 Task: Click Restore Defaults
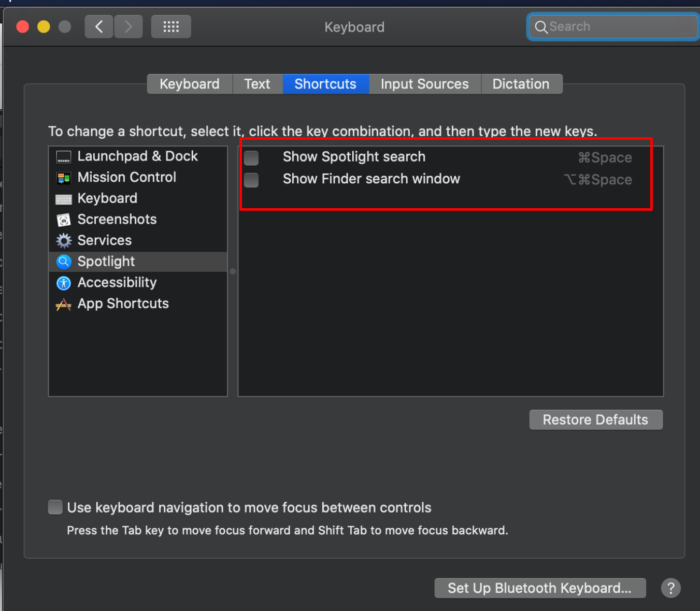pos(595,419)
